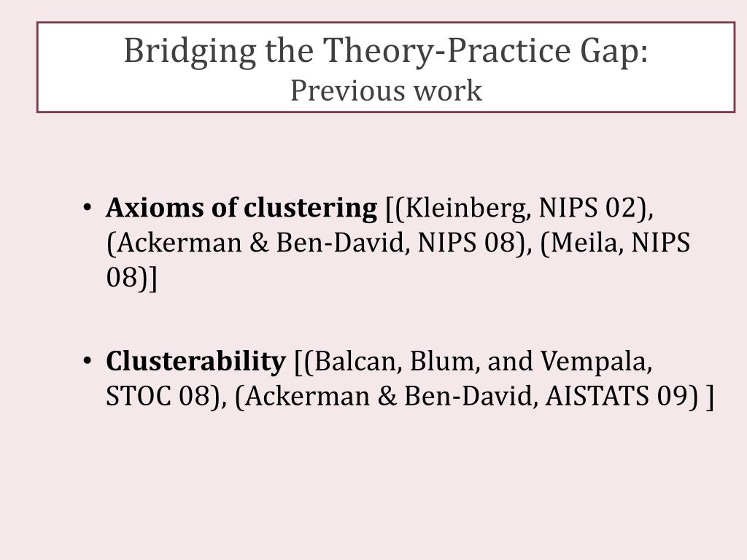Image resolution: width=747 pixels, height=560 pixels.
Task: Click the word 'Vempala,' in second bullet
Action: [x=596, y=362]
